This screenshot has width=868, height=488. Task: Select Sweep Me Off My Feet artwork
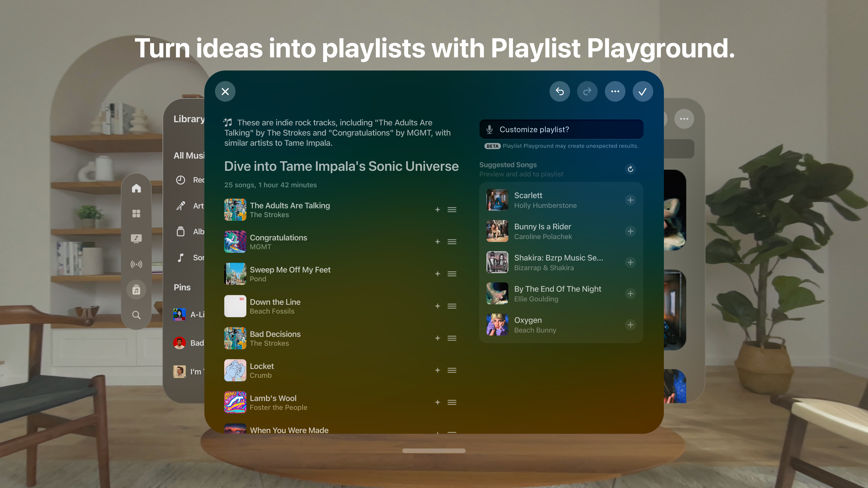pos(235,274)
